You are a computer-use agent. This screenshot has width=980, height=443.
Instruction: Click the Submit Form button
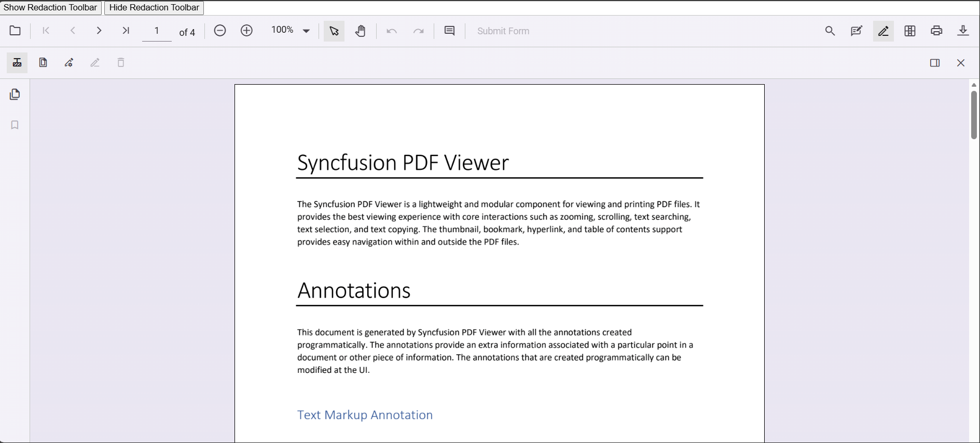[x=503, y=31]
